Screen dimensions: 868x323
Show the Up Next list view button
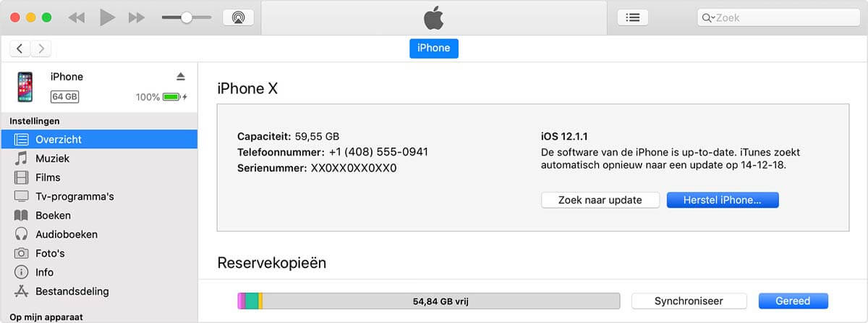coord(633,17)
